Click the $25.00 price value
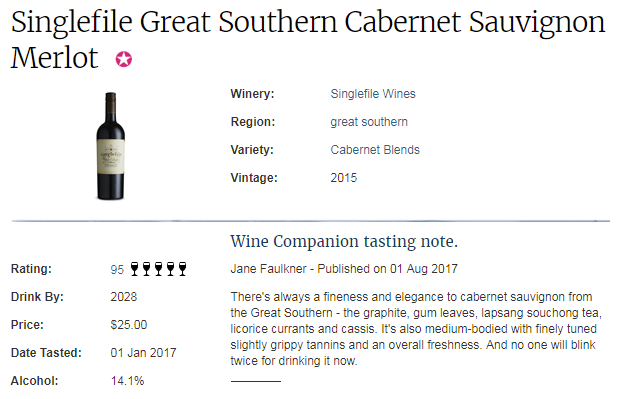 pyautogui.click(x=128, y=325)
